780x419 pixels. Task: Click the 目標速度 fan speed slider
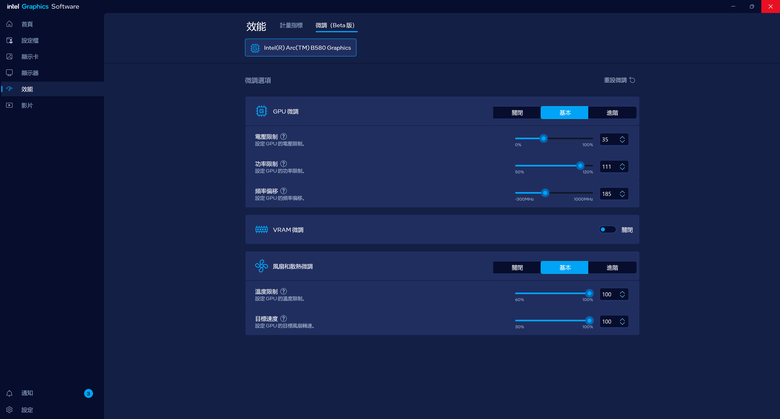click(x=554, y=320)
